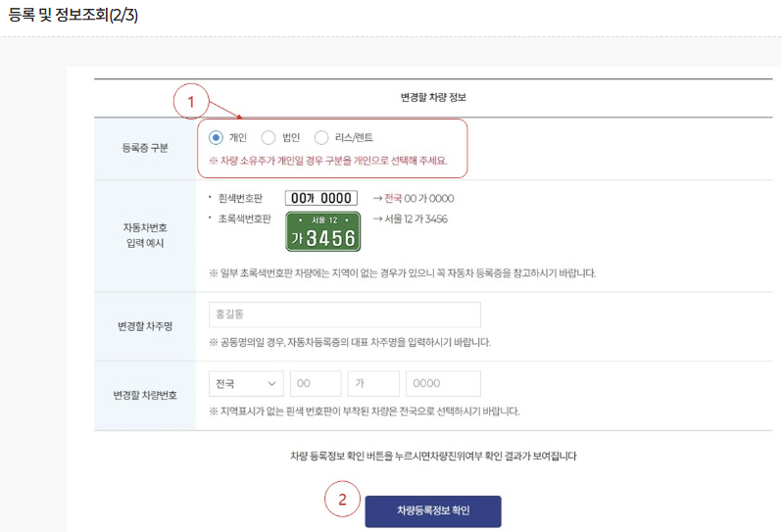
Task: Click the 변경할 차량번호 label
Action: 145,395
